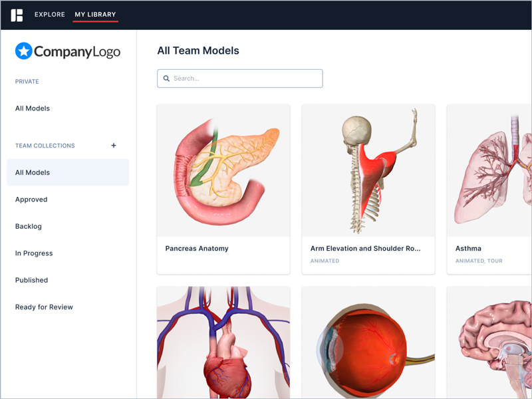This screenshot has height=399, width=532.
Task: Open the Arm Elevation and Shoulder model image
Action: 368,170
